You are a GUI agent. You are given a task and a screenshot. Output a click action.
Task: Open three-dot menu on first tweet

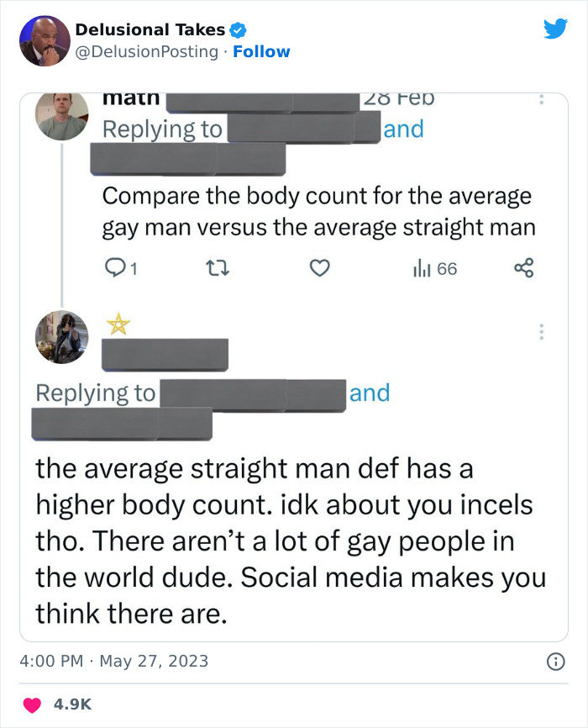coord(542,100)
